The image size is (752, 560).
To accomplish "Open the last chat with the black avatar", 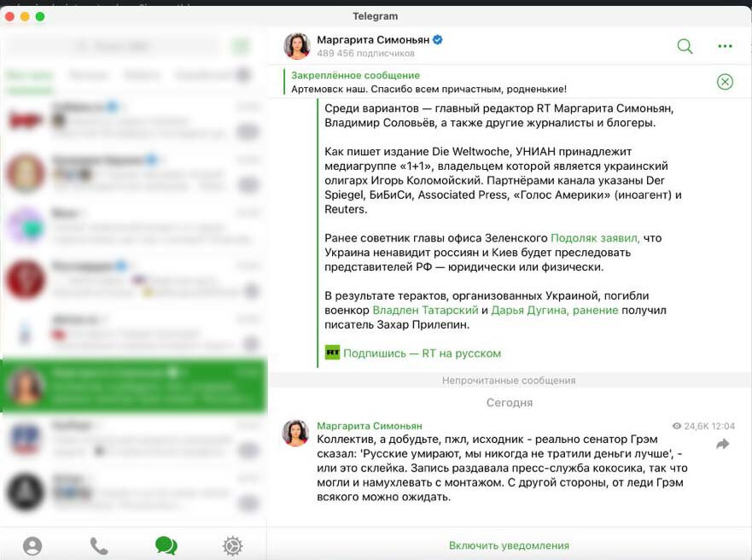I will (x=134, y=492).
